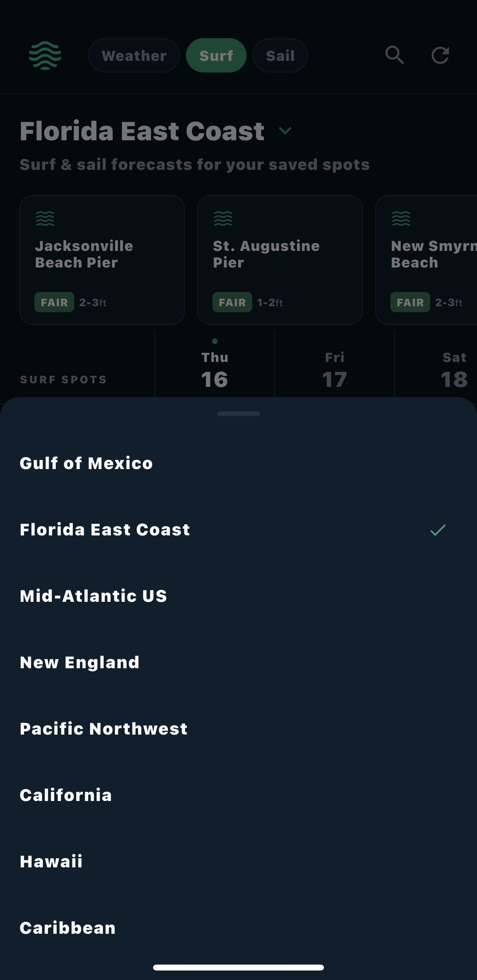Choose Mid-Atlantic US region

click(x=93, y=596)
